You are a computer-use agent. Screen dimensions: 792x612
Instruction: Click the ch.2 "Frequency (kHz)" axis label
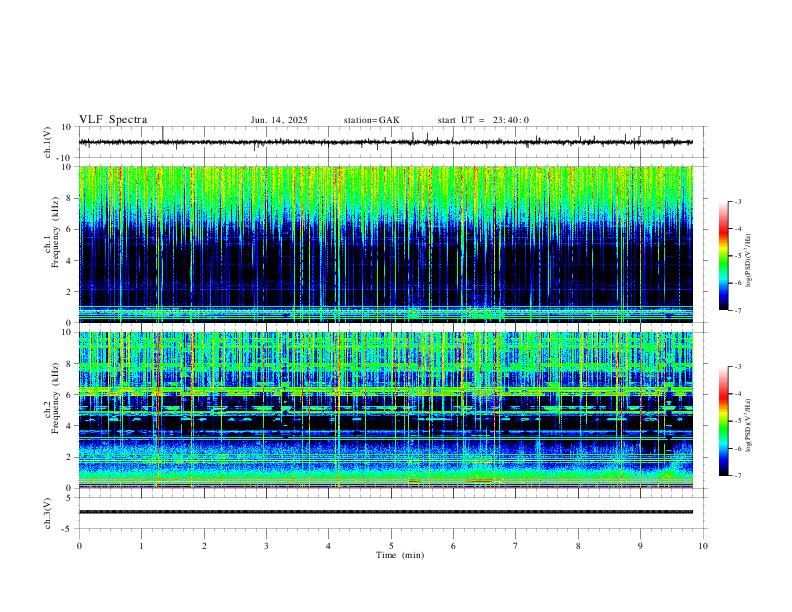click(x=55, y=398)
